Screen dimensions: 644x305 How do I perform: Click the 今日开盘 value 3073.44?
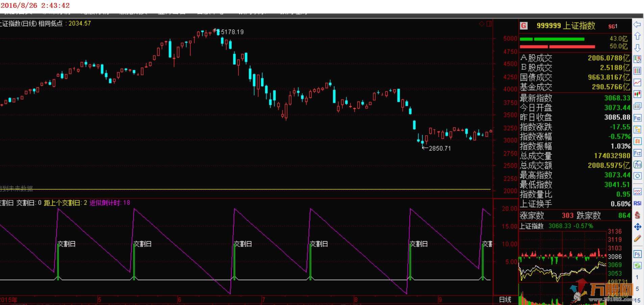tap(617, 108)
